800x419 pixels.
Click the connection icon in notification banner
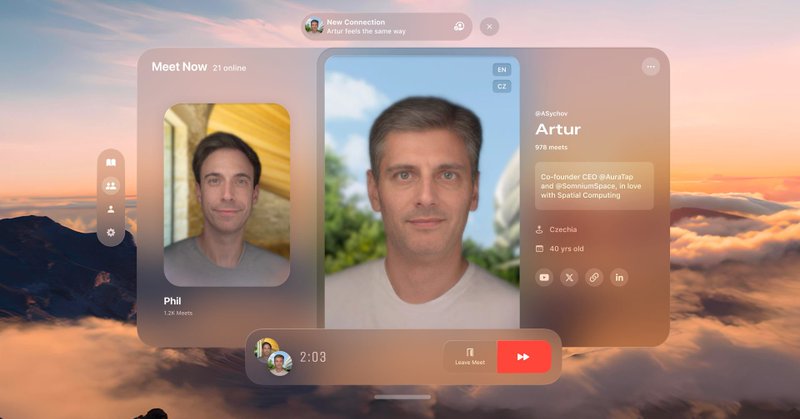pyautogui.click(x=459, y=27)
